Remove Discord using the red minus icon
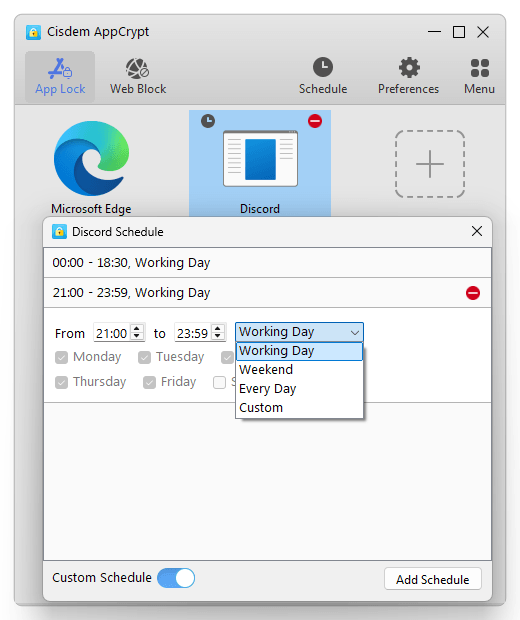This screenshot has height=620, width=520. click(x=315, y=121)
